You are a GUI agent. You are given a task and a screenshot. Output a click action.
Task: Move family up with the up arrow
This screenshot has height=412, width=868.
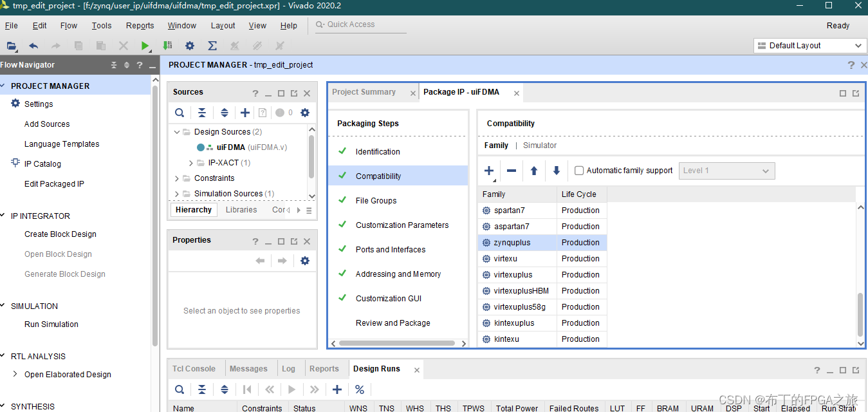tap(534, 171)
